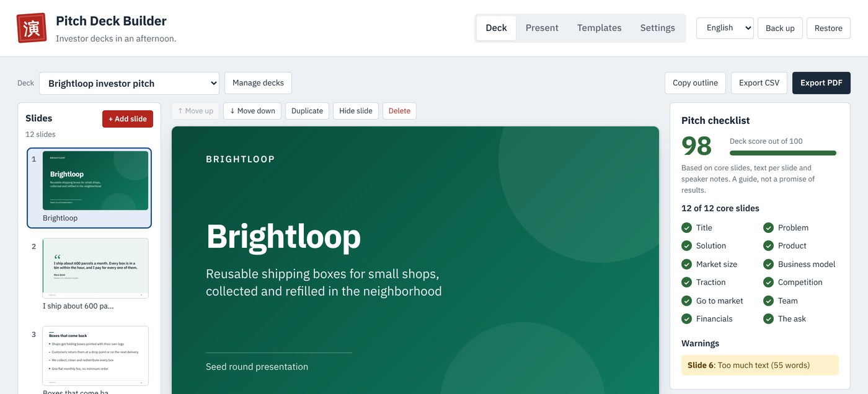Click the BRIGHTLOOP header on slide canvas
Image resolution: width=868 pixels, height=394 pixels.
point(240,159)
